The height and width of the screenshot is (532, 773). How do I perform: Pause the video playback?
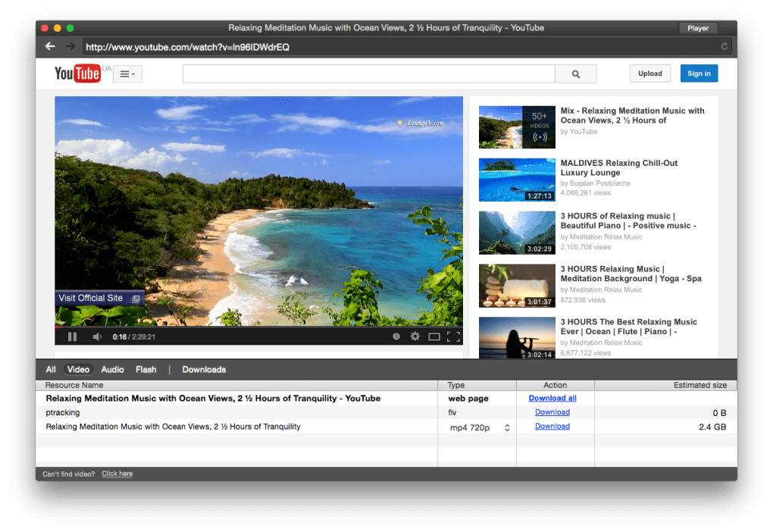click(x=73, y=336)
